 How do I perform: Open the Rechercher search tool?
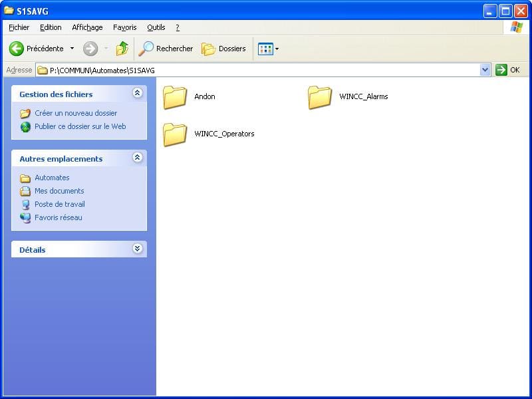point(166,49)
